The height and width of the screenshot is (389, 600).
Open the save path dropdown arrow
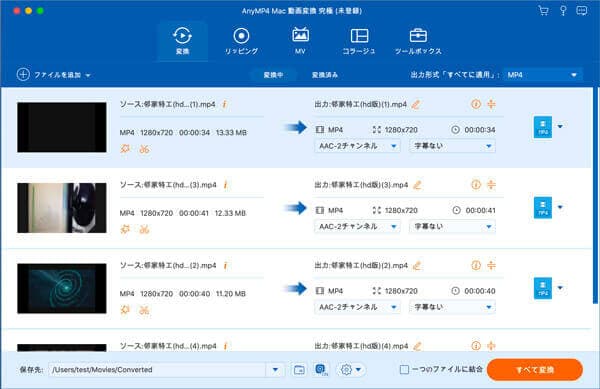tap(275, 369)
